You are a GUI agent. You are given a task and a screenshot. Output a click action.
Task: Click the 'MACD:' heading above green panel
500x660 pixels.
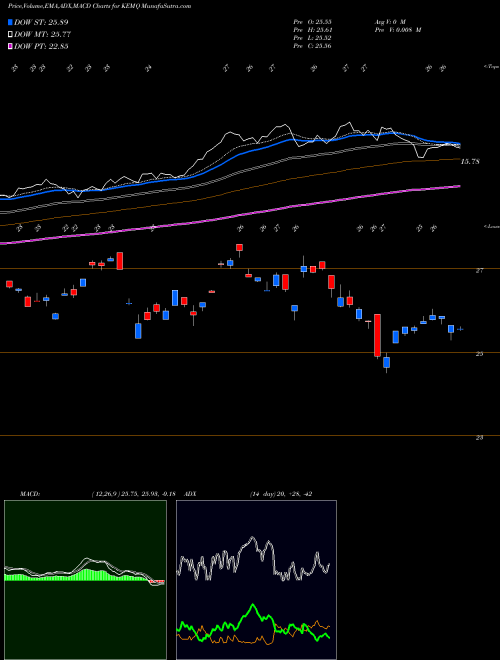[x=29, y=494]
